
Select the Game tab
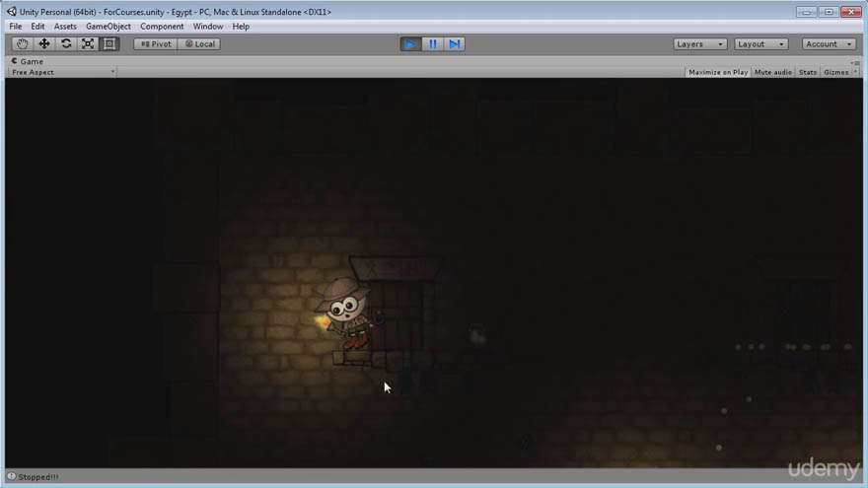tap(28, 61)
